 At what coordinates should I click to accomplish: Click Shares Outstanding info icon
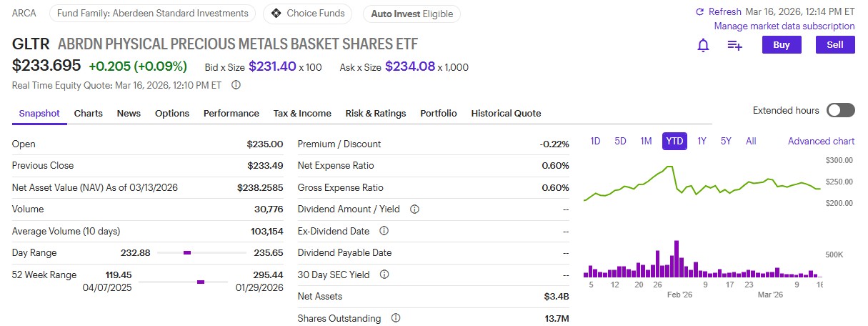click(396, 318)
